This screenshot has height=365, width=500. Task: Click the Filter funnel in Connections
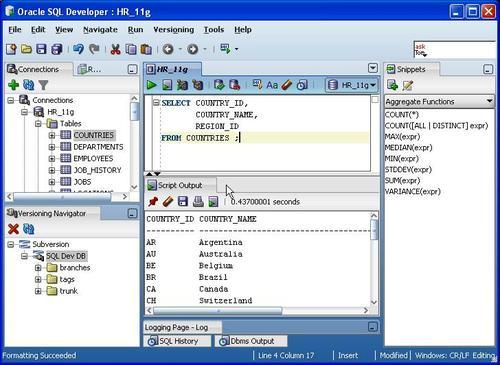point(43,85)
